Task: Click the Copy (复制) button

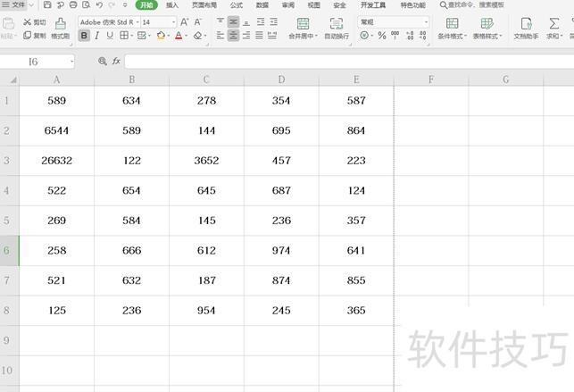Action: point(35,36)
